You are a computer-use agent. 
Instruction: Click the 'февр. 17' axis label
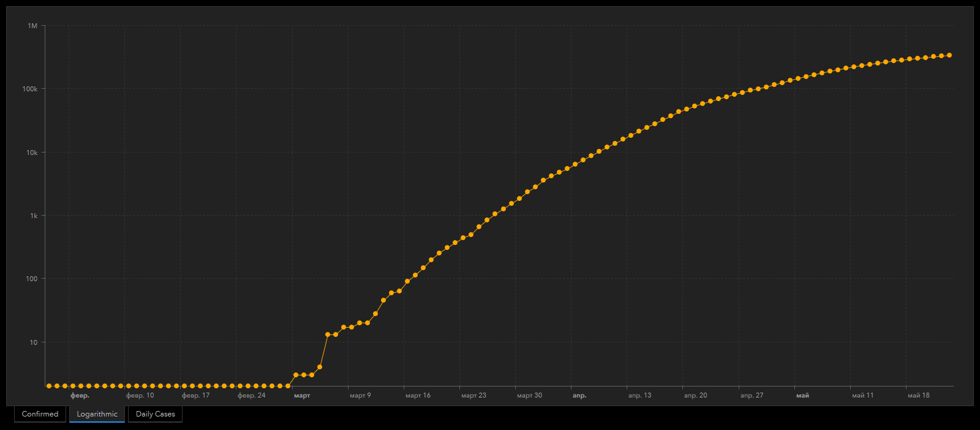coord(195,396)
